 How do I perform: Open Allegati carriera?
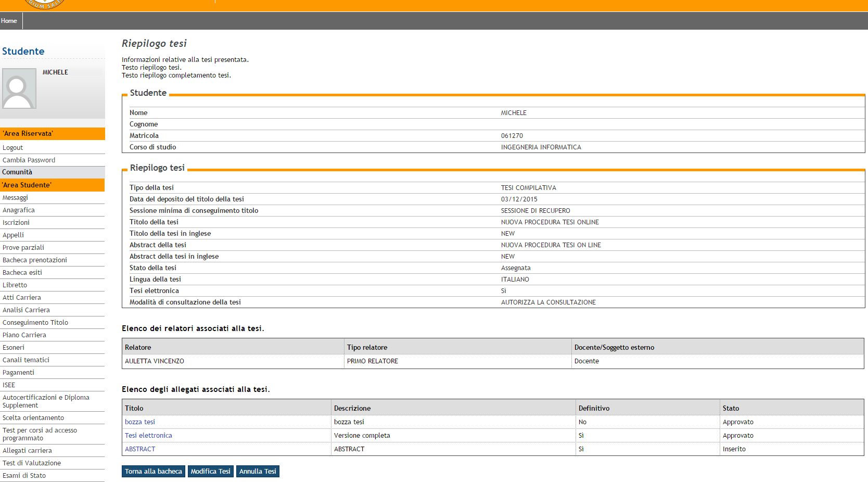point(27,451)
